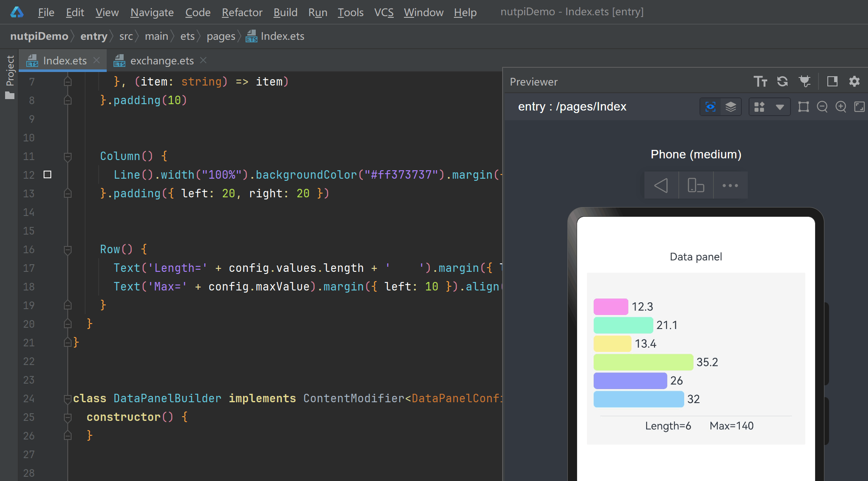868x481 pixels.
Task: Click the pages breadcrumb item
Action: coord(221,36)
